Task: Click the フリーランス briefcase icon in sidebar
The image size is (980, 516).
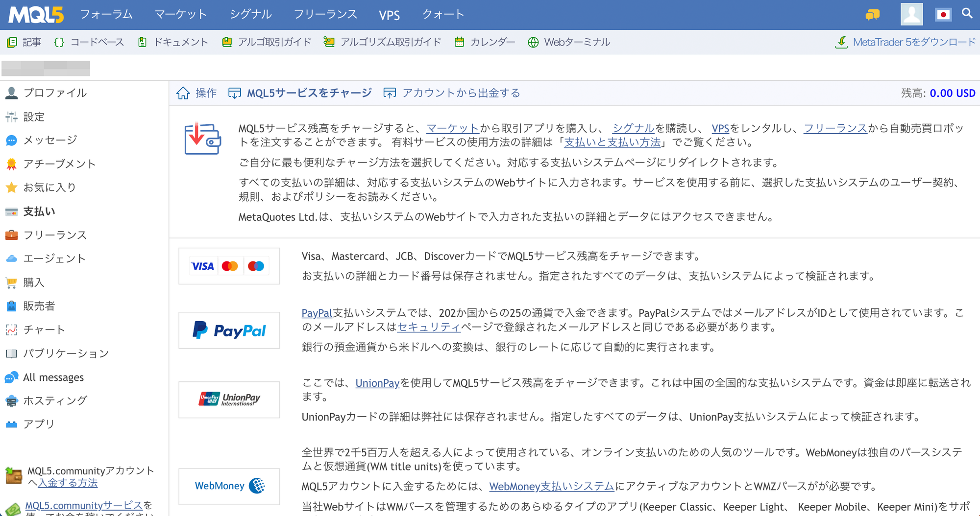Action: [12, 235]
